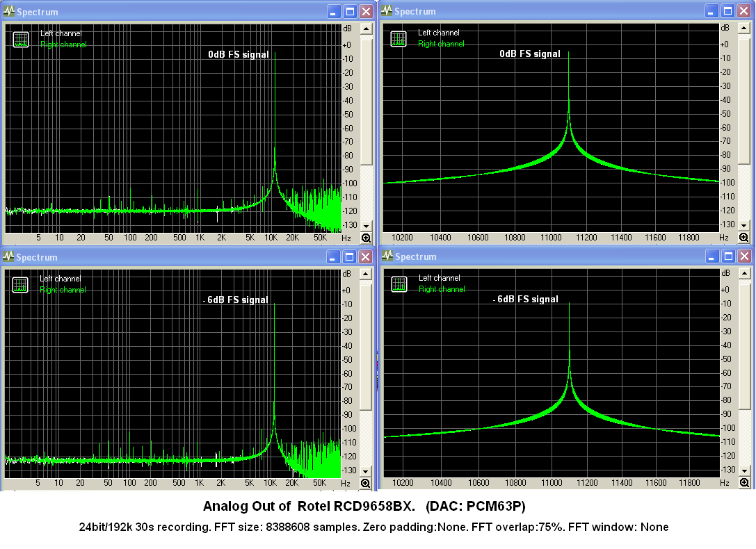Open graph settings icon in -6dB FS 10200–11800 Hz window

coord(399,284)
